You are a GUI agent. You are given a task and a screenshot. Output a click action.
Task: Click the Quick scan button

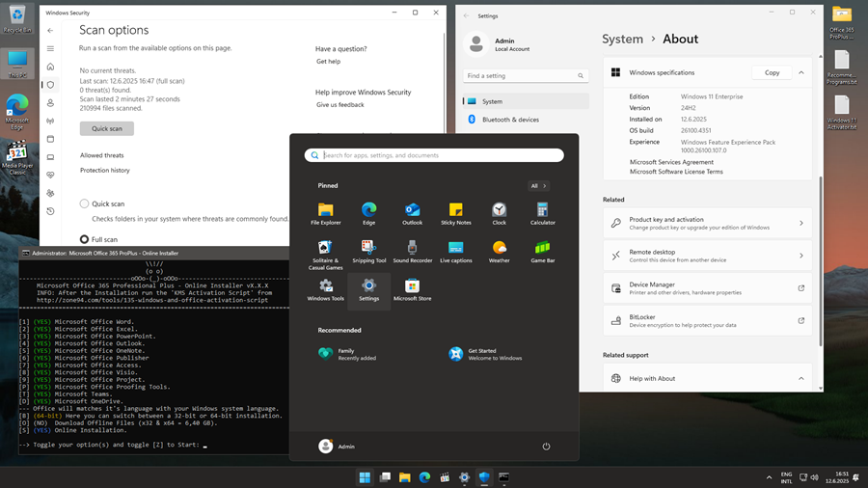point(107,128)
